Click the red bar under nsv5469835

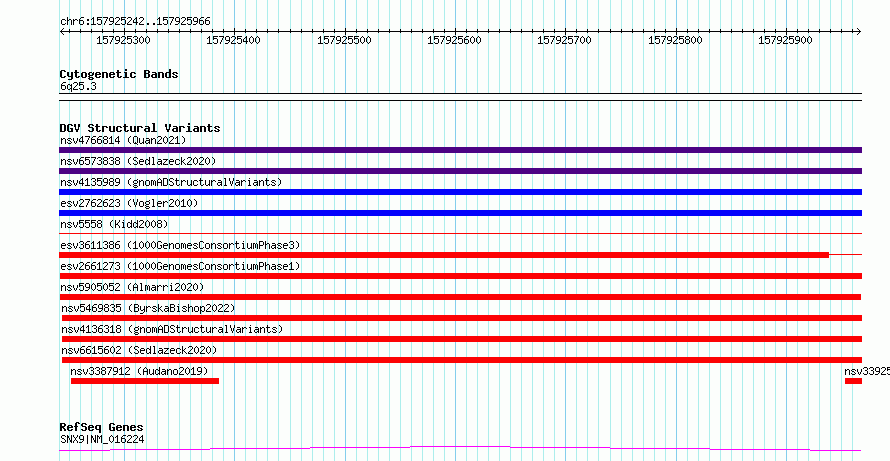pyautogui.click(x=461, y=318)
